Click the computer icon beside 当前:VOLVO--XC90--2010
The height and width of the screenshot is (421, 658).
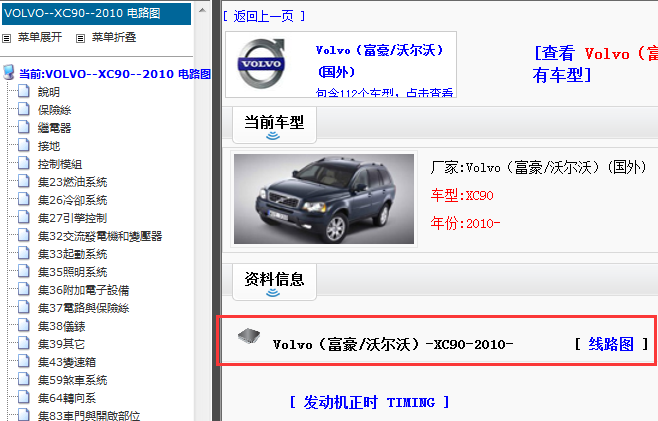tap(9, 73)
